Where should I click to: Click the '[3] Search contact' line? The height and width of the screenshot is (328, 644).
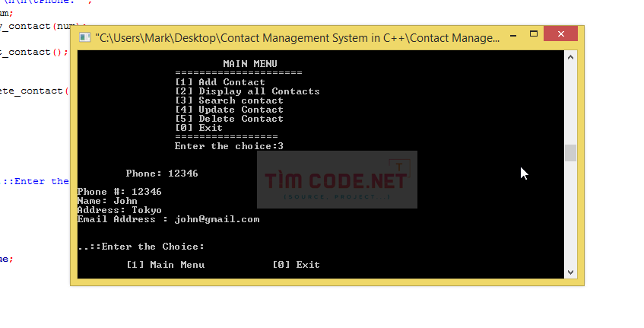point(229,100)
